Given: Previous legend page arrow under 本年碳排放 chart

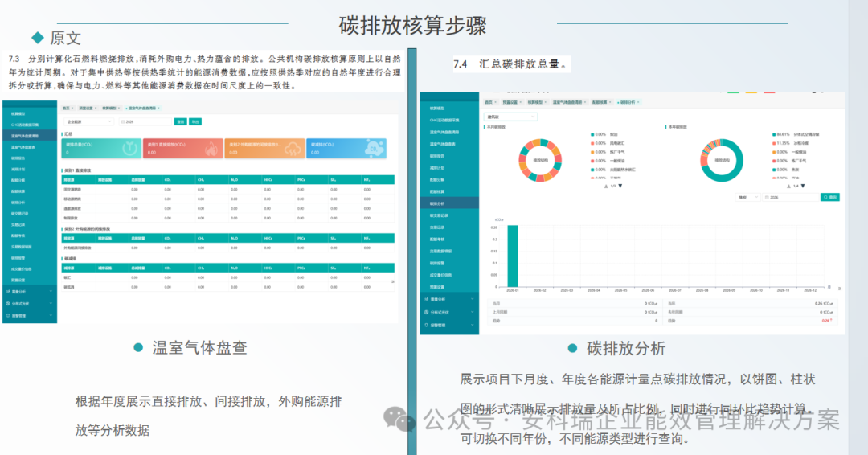Looking at the screenshot, I should point(789,186).
